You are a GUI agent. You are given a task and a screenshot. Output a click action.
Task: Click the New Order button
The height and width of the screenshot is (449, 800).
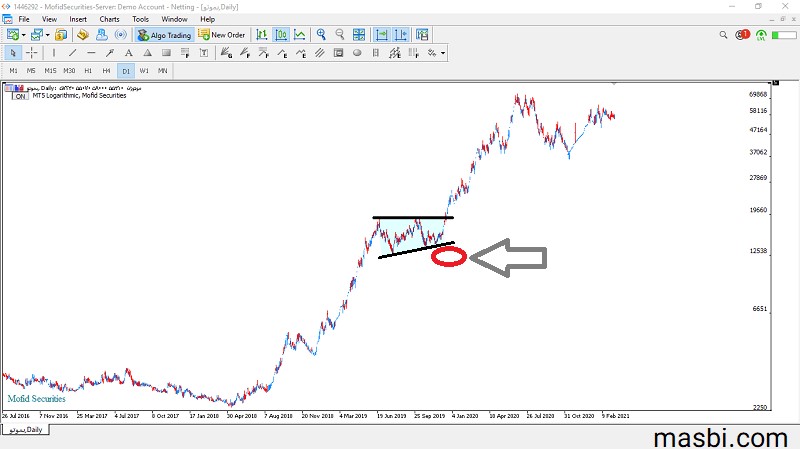point(222,35)
